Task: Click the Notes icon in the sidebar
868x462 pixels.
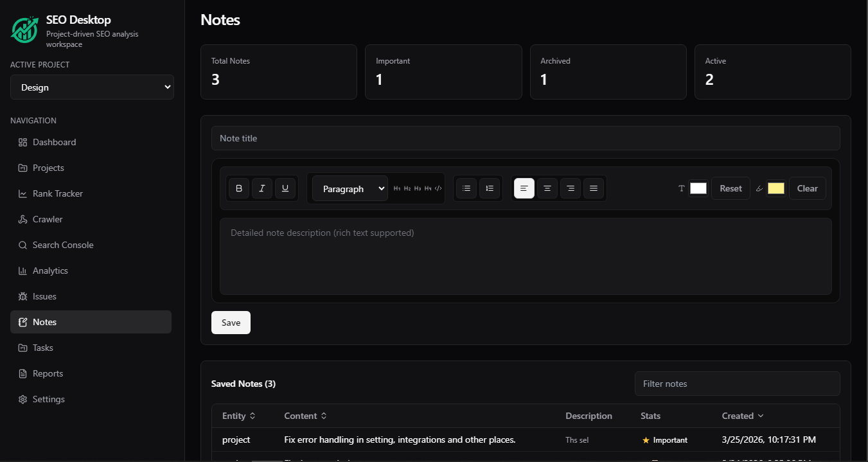Action: tap(22, 322)
